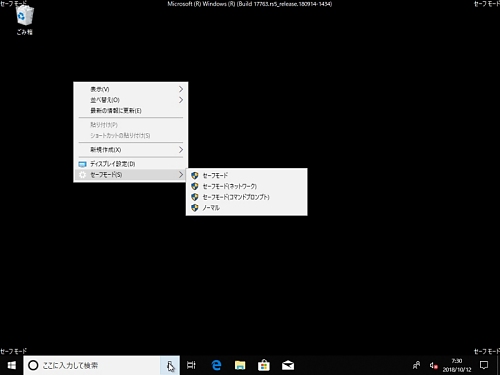Expand the 表示(V) submenu arrow
This screenshot has height=375, width=500.
[x=181, y=89]
